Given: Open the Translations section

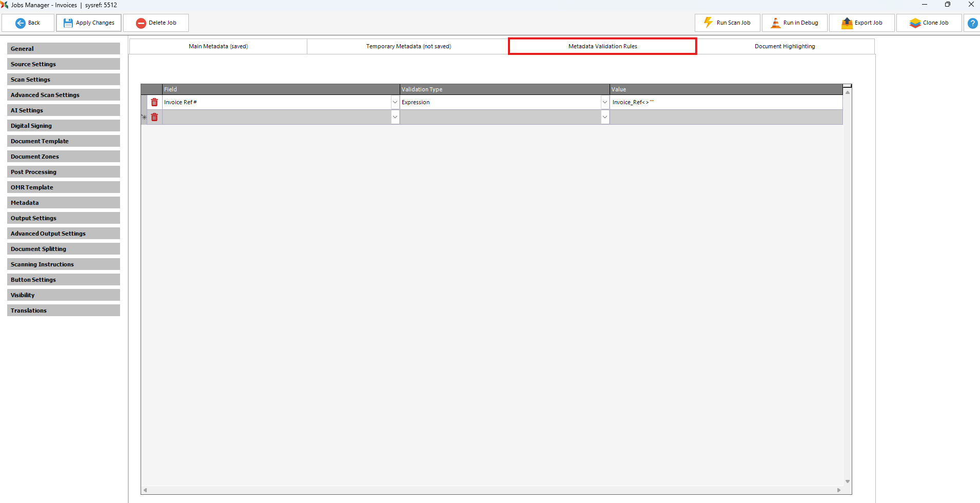Looking at the screenshot, I should pos(64,311).
